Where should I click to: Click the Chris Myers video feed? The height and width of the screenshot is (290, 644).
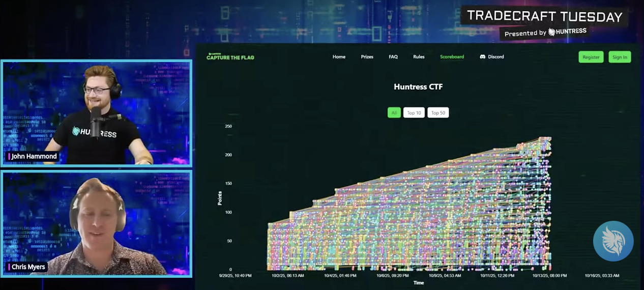point(96,224)
